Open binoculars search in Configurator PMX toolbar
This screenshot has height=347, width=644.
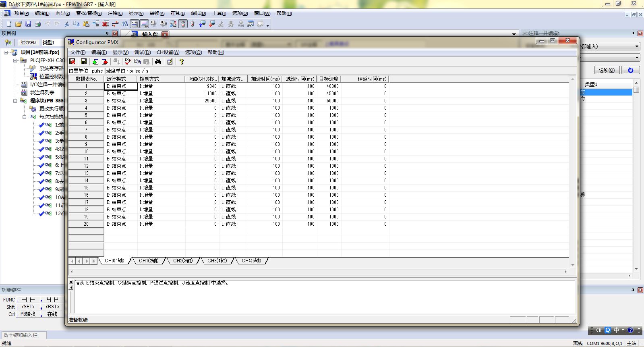pyautogui.click(x=158, y=61)
